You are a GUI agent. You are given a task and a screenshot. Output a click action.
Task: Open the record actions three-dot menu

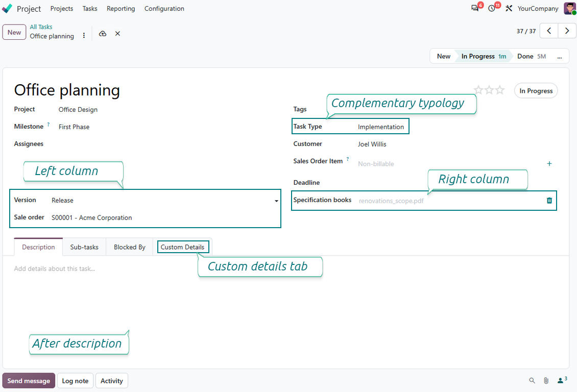click(x=84, y=36)
